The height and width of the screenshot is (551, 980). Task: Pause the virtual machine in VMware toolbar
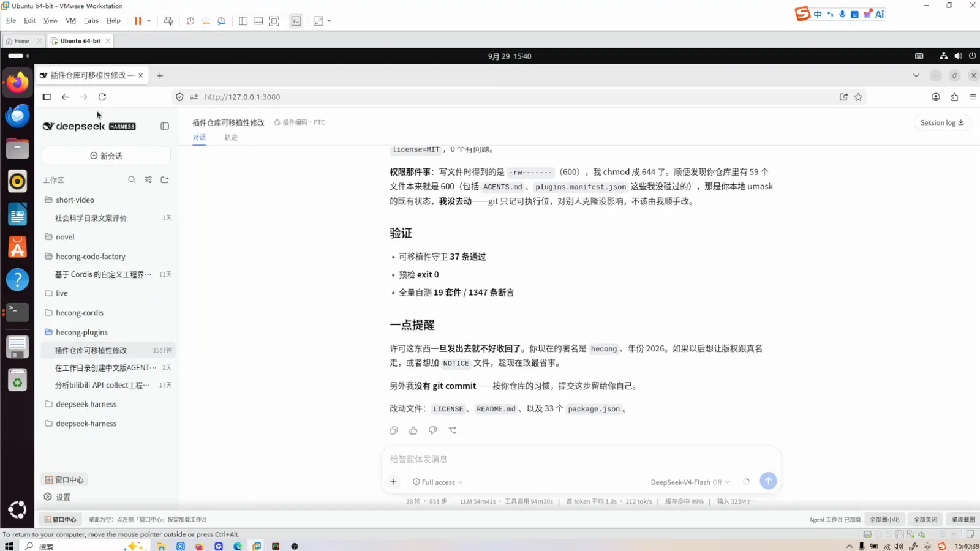(x=138, y=21)
